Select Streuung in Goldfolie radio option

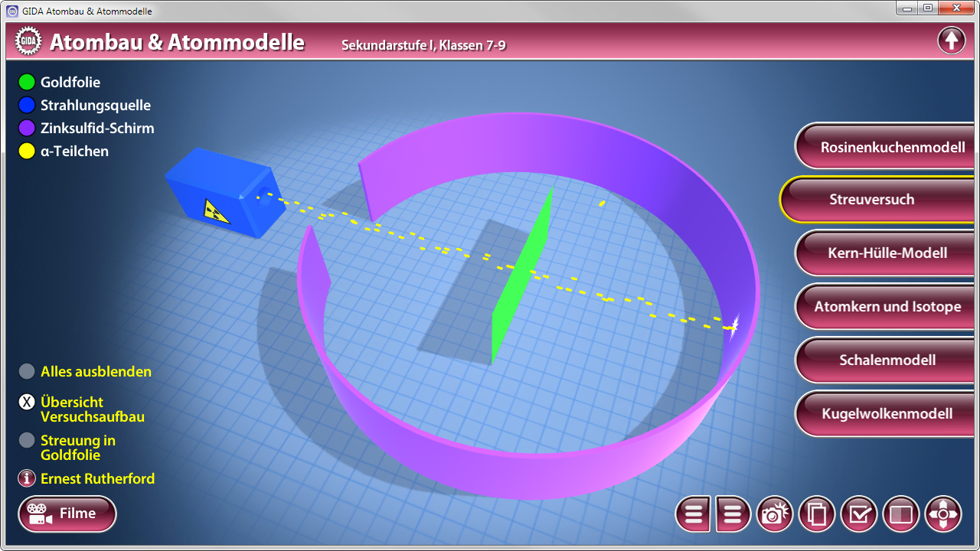point(27,441)
